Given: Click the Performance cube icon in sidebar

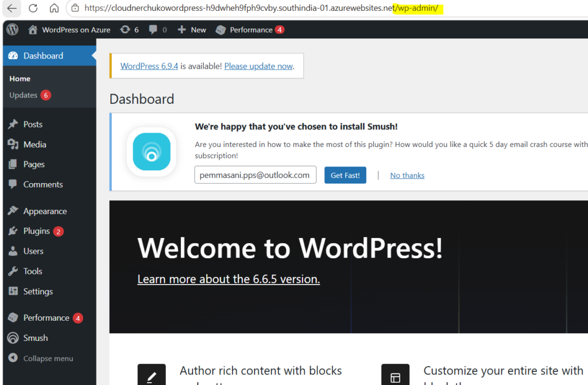Looking at the screenshot, I should point(13,317).
